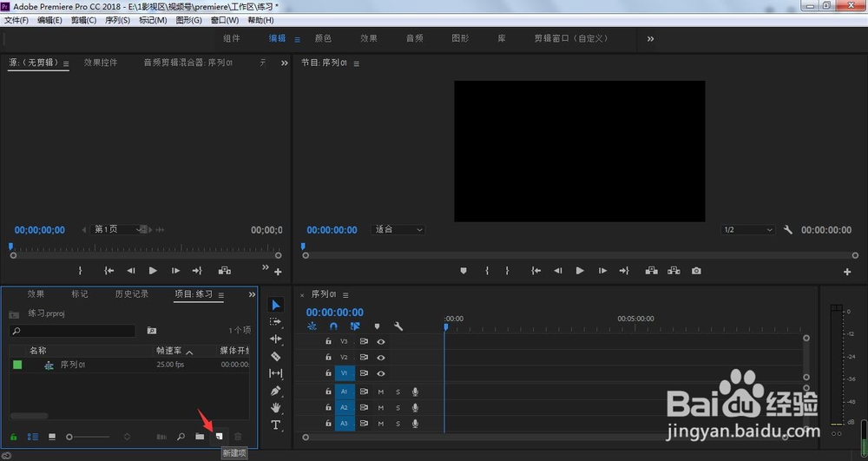The image size is (868, 461).
Task: Click the Lift button in the Program monitor
Action: [652, 271]
